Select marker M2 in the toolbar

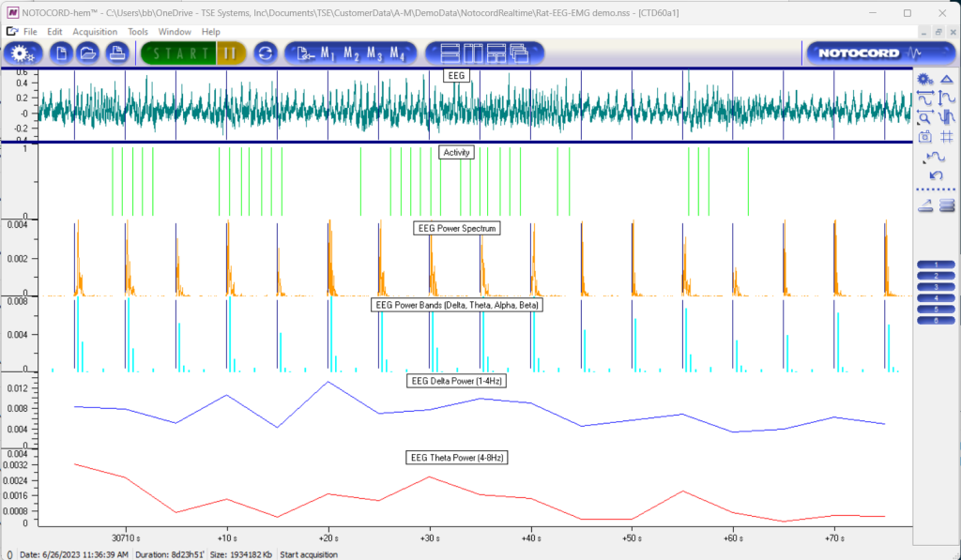pyautogui.click(x=351, y=53)
